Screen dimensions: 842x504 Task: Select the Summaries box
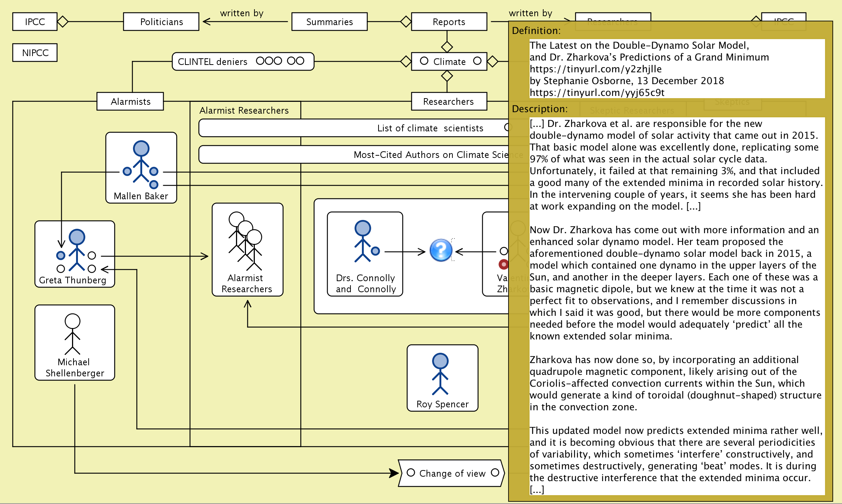329,22
